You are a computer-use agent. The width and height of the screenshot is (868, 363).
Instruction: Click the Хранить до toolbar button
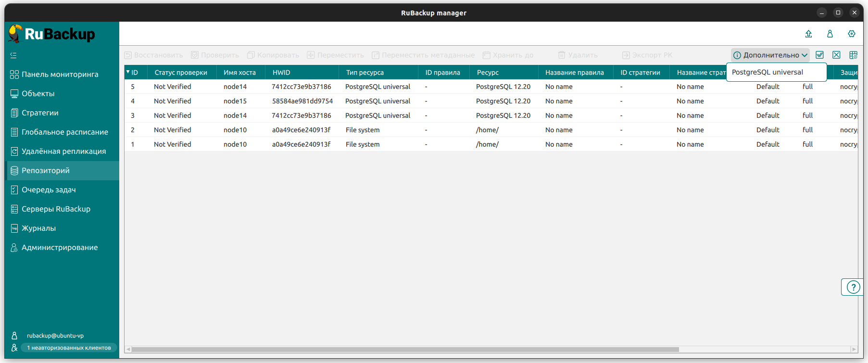click(x=508, y=55)
